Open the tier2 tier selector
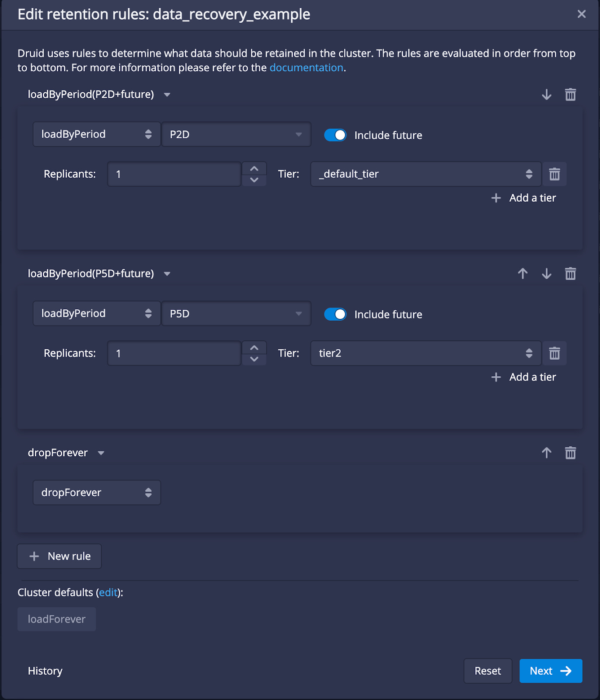The image size is (600, 700). pyautogui.click(x=426, y=353)
